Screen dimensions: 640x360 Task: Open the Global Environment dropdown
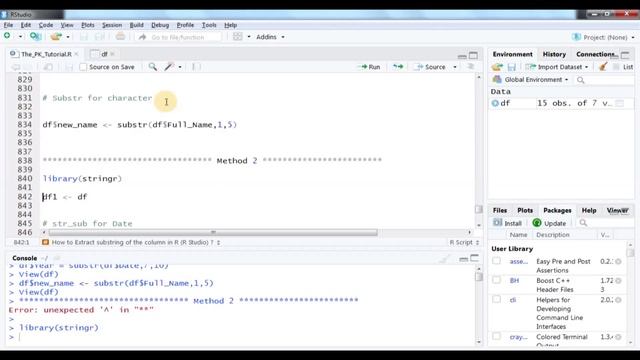(x=531, y=80)
